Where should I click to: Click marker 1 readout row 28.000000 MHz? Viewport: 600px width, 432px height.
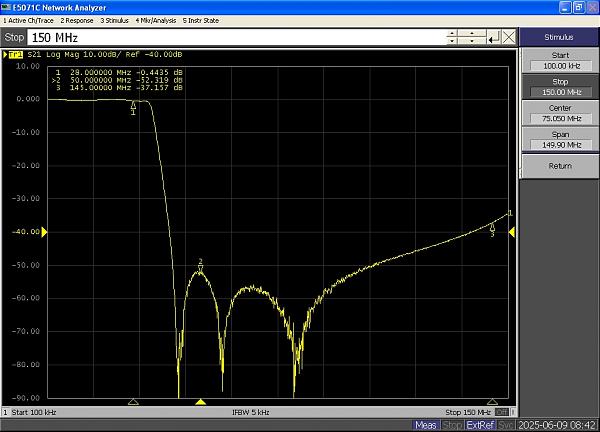point(119,72)
